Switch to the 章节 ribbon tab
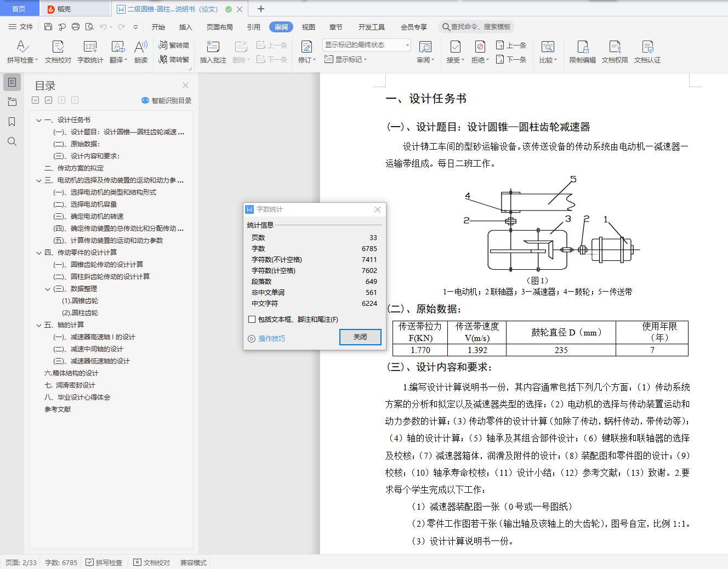 tap(336, 27)
